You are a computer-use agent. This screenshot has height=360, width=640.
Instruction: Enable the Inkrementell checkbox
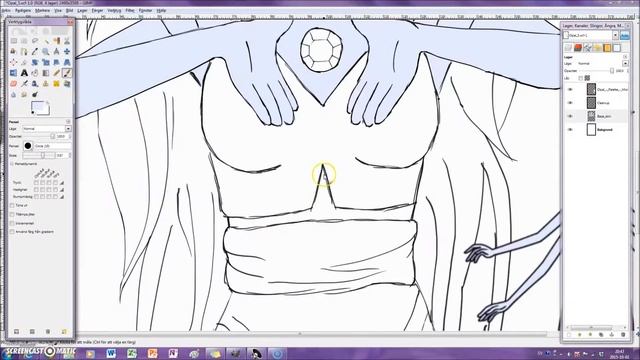(x=12, y=223)
